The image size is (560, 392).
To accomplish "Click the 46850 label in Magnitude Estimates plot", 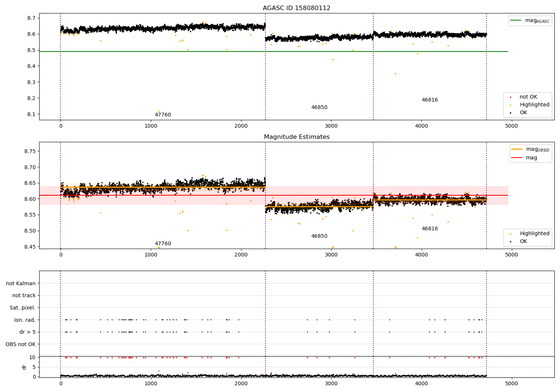I will (319, 236).
